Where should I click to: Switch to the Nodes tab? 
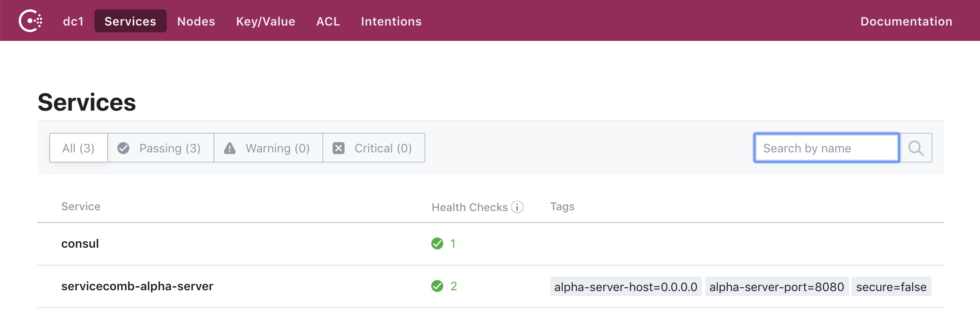pyautogui.click(x=196, y=21)
